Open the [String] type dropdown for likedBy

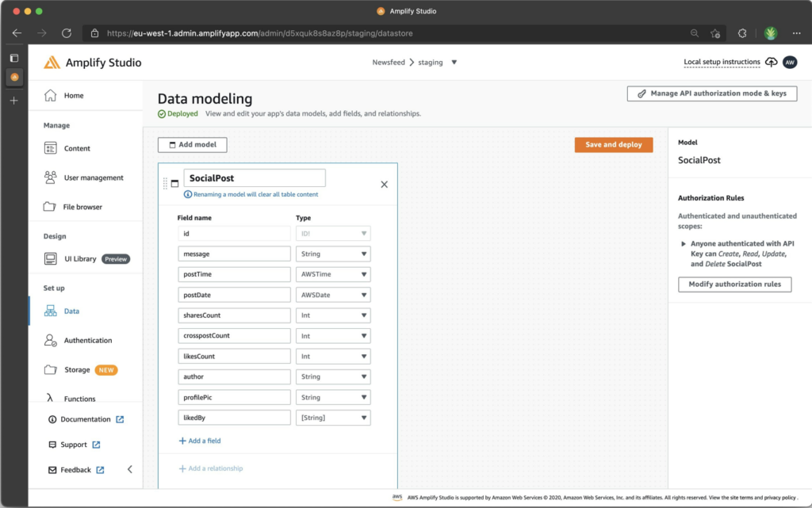point(333,418)
